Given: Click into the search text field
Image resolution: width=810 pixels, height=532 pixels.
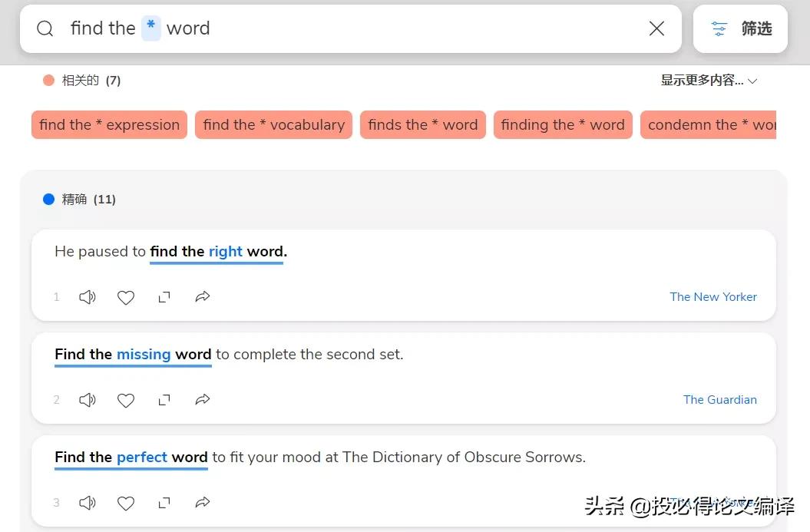Looking at the screenshot, I should 384,29.
